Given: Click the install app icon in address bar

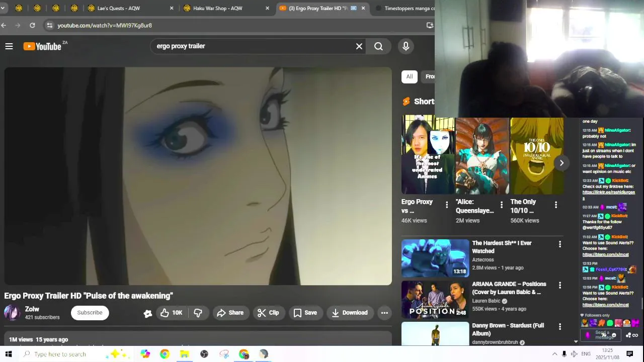Looking at the screenshot, I should tap(429, 25).
